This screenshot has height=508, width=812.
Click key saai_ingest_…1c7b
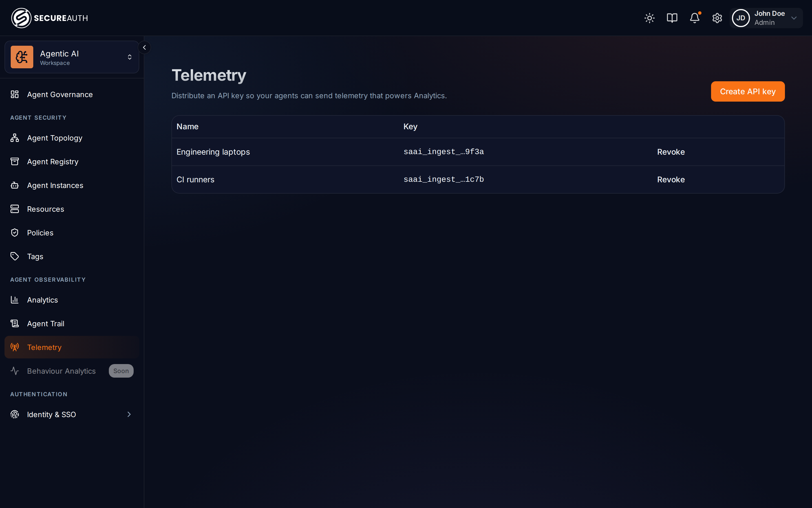(x=443, y=179)
